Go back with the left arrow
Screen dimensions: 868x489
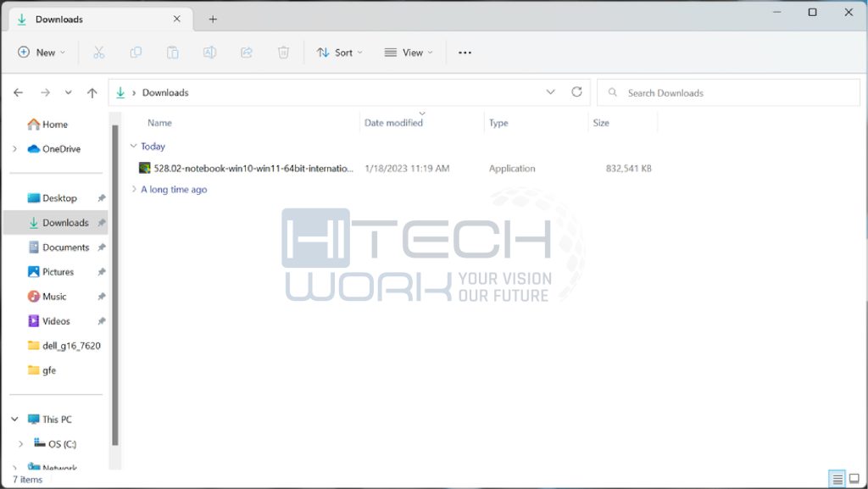pos(19,92)
